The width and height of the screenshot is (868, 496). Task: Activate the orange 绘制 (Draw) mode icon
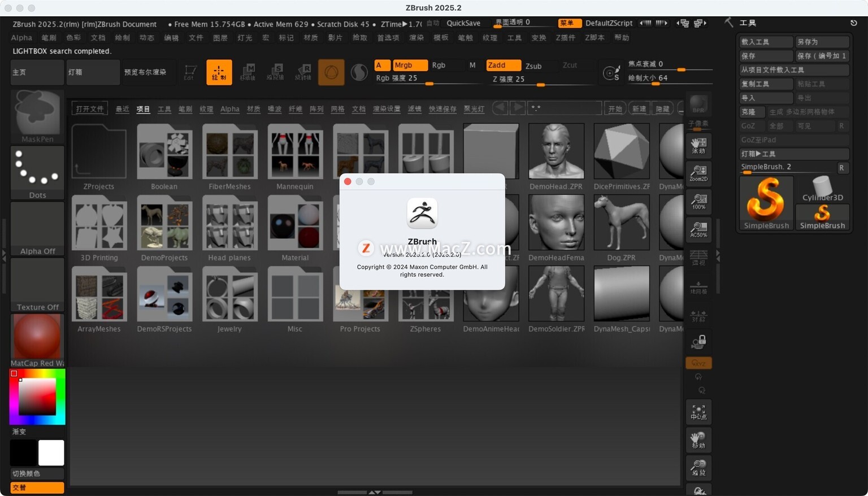tap(219, 72)
